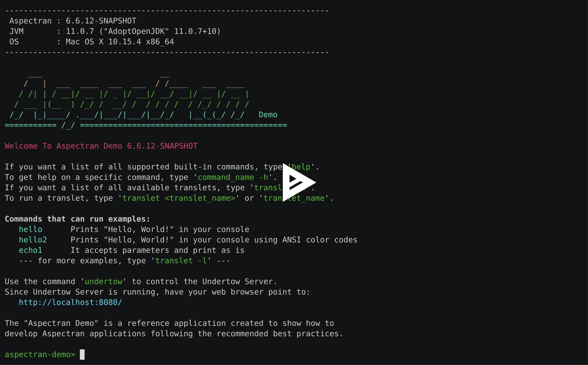The width and height of the screenshot is (588, 365).
Task: Click the Aspectran 6.6.12-SNAPSHOT version line
Action: 73,21
